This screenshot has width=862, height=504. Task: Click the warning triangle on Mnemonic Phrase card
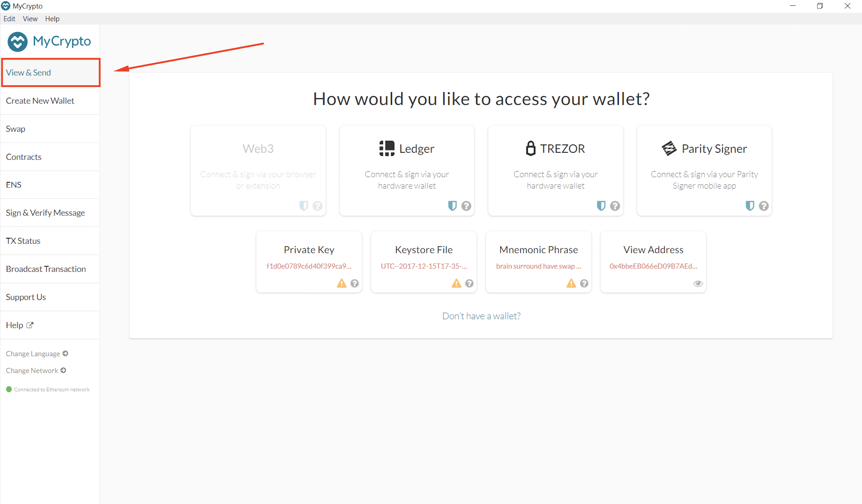coord(571,283)
